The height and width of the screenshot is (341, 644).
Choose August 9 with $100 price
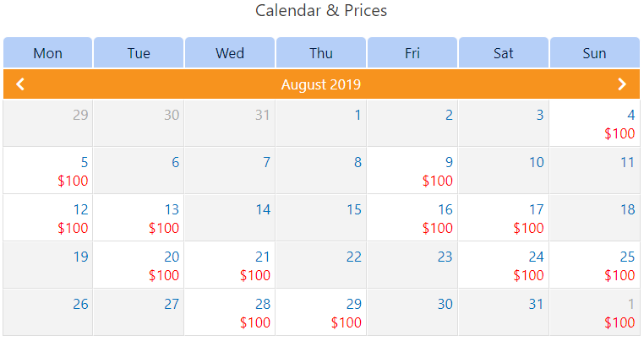(x=412, y=170)
